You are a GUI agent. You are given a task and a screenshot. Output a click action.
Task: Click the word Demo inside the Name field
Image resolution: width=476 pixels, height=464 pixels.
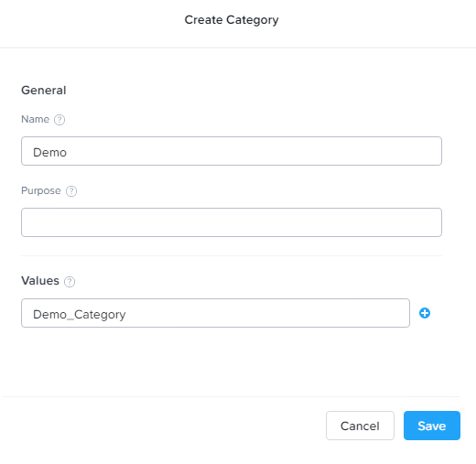[x=49, y=152]
